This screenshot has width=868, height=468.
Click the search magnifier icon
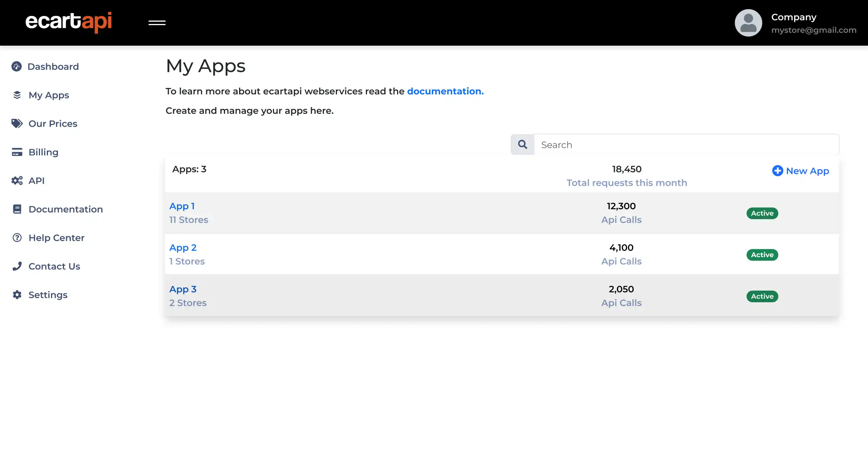click(522, 145)
